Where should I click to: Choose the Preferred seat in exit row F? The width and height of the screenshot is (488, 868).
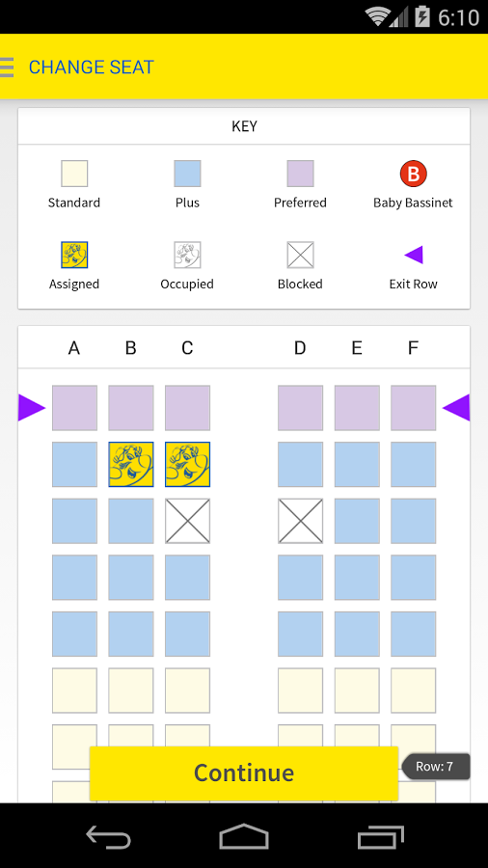[x=414, y=408]
